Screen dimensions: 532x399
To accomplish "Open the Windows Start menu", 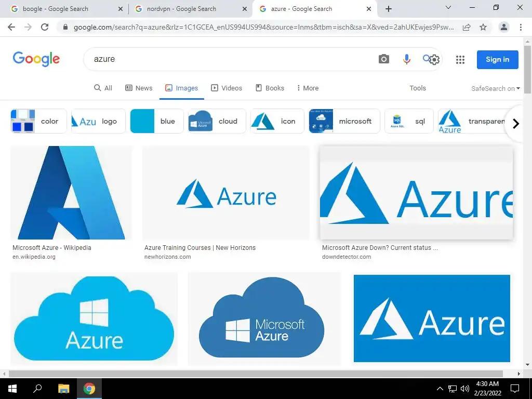I will [x=12, y=389].
